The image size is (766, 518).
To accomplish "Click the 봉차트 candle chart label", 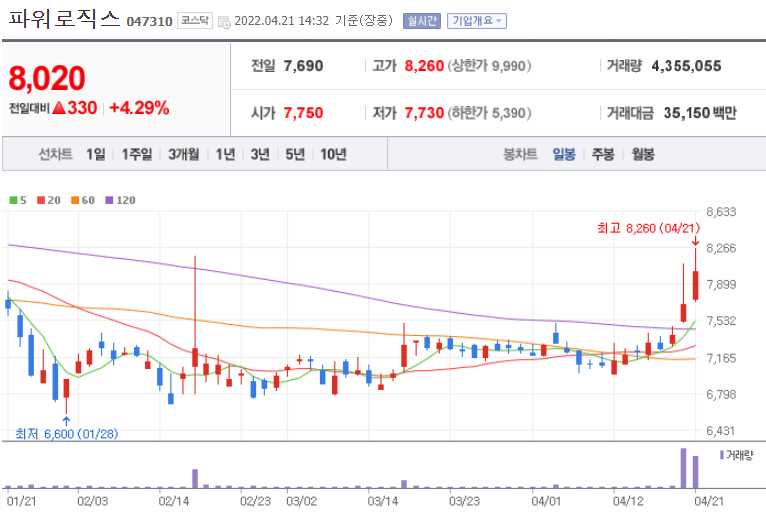I will (520, 154).
